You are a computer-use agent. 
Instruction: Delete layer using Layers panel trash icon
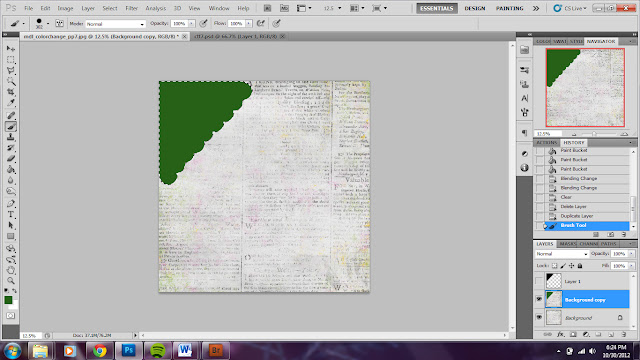pos(624,334)
